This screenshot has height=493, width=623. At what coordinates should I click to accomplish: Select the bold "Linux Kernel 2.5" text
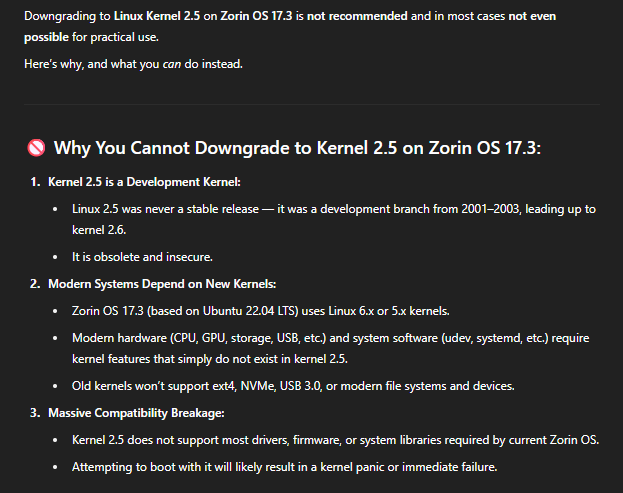pos(157,16)
